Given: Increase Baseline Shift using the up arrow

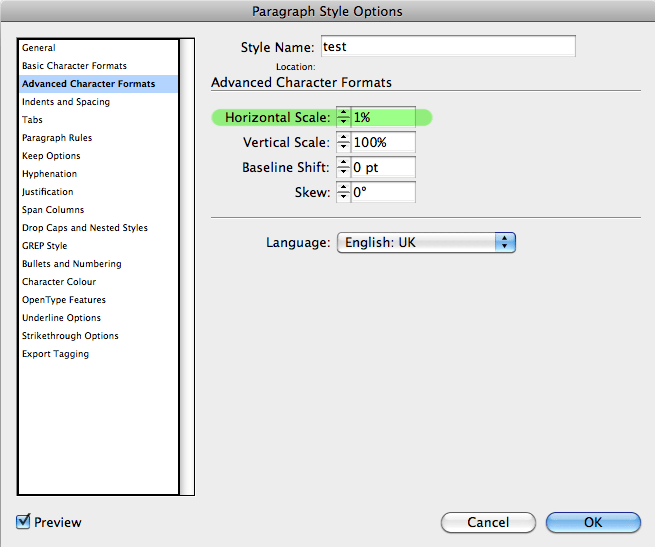Looking at the screenshot, I should pyautogui.click(x=343, y=162).
